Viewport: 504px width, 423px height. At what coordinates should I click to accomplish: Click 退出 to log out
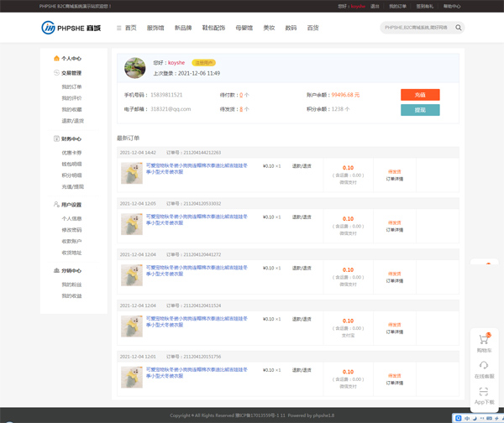375,6
